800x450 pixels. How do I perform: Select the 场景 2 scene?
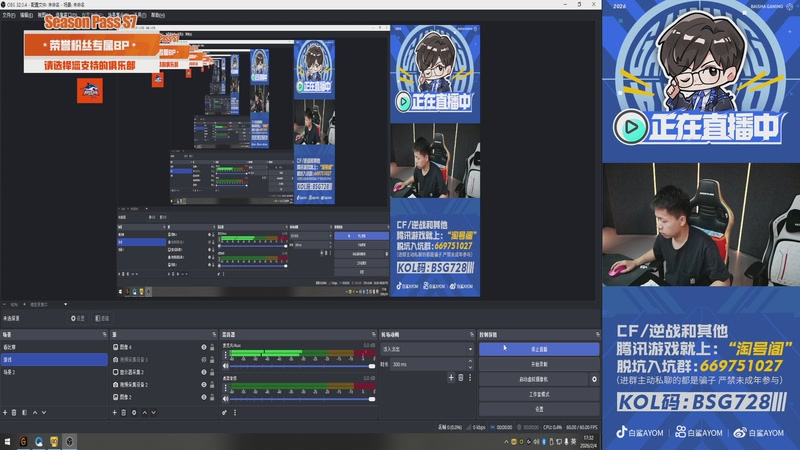[x=54, y=372]
